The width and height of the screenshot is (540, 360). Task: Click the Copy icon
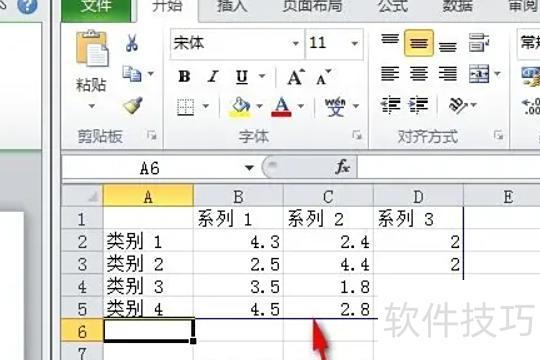132,74
